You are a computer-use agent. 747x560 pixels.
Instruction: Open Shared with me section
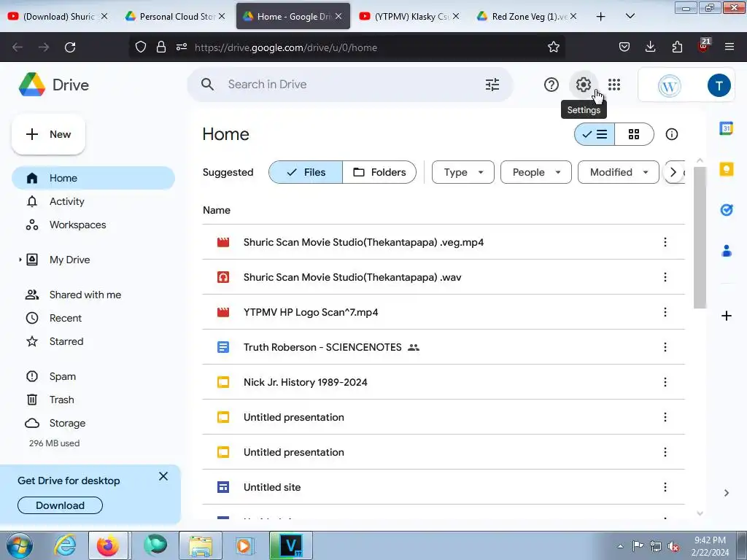coord(93,295)
